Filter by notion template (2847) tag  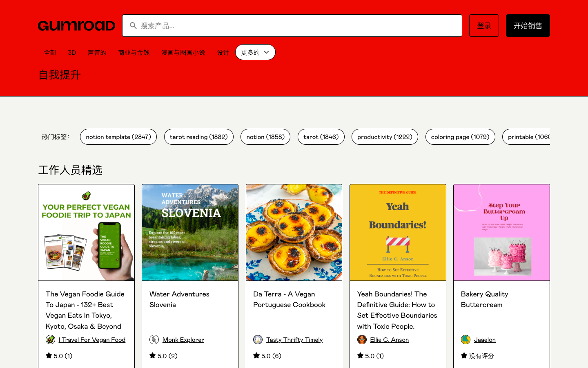click(x=118, y=137)
